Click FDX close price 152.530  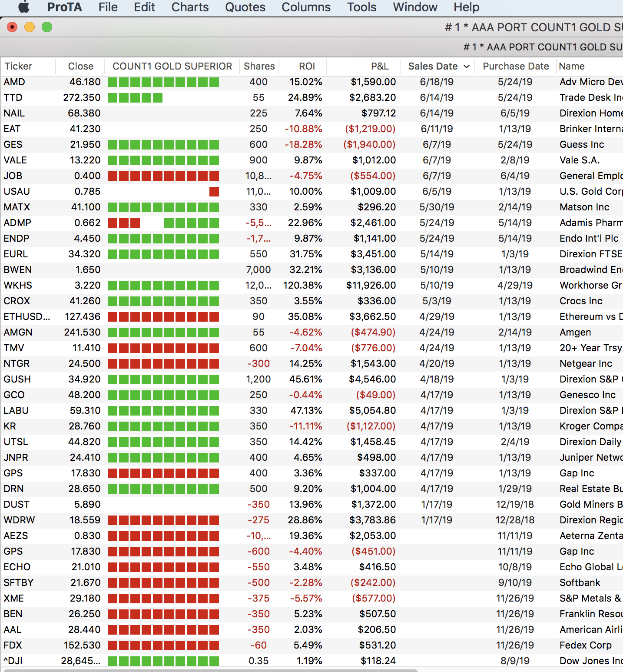coord(82,645)
